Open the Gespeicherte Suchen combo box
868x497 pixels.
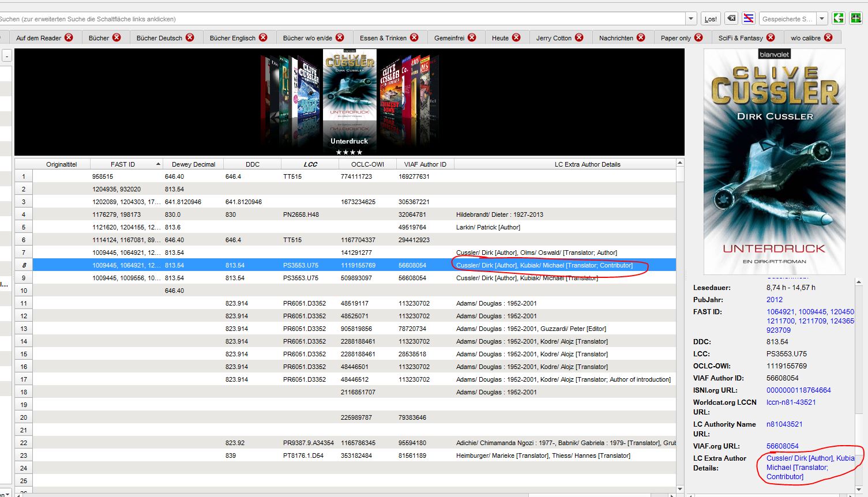[794, 18]
